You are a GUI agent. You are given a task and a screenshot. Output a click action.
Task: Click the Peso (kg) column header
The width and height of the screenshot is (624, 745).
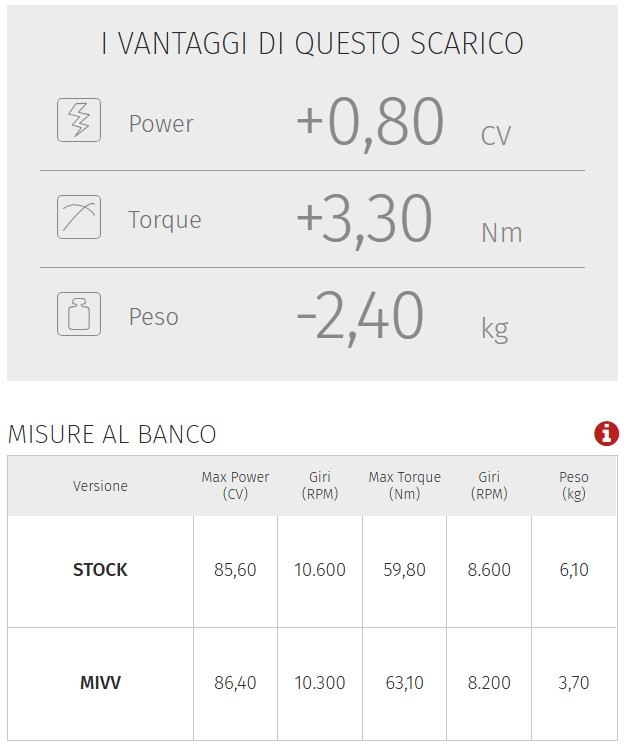click(x=574, y=485)
